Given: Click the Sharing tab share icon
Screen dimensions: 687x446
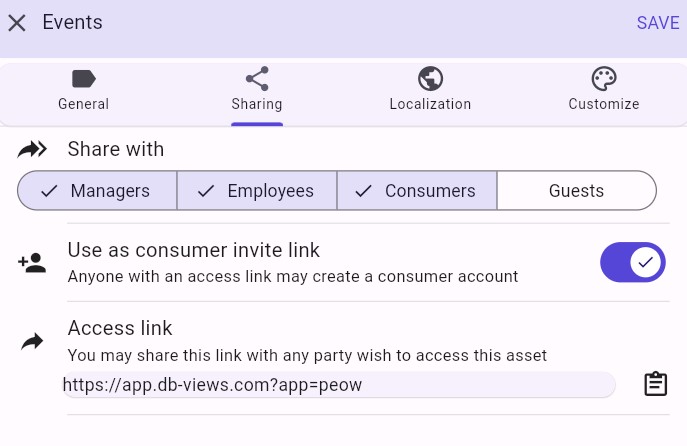Looking at the screenshot, I should coord(257,79).
